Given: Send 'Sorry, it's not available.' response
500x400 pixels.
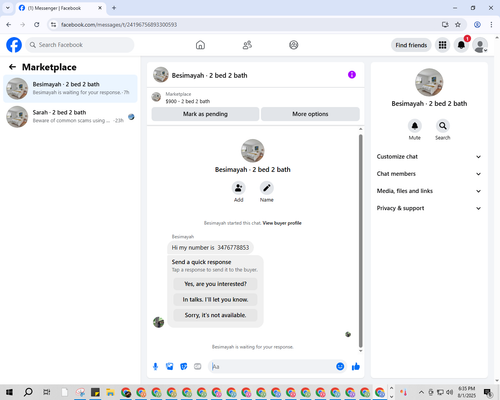Looking at the screenshot, I should tap(215, 315).
